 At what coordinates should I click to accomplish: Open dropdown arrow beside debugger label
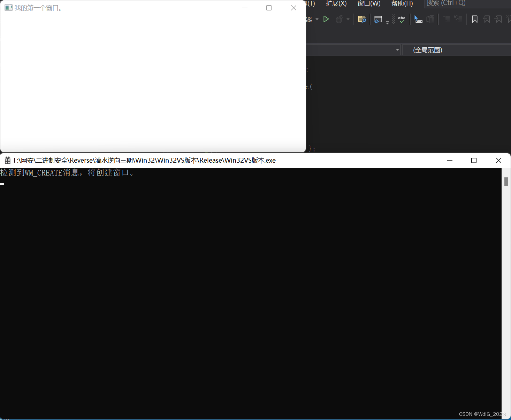(x=317, y=19)
